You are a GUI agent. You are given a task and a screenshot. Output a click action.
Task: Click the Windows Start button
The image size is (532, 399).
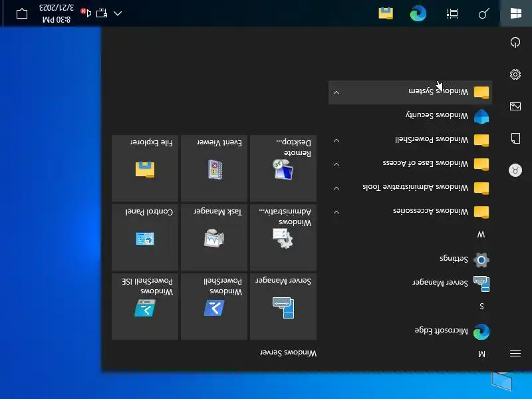516,13
